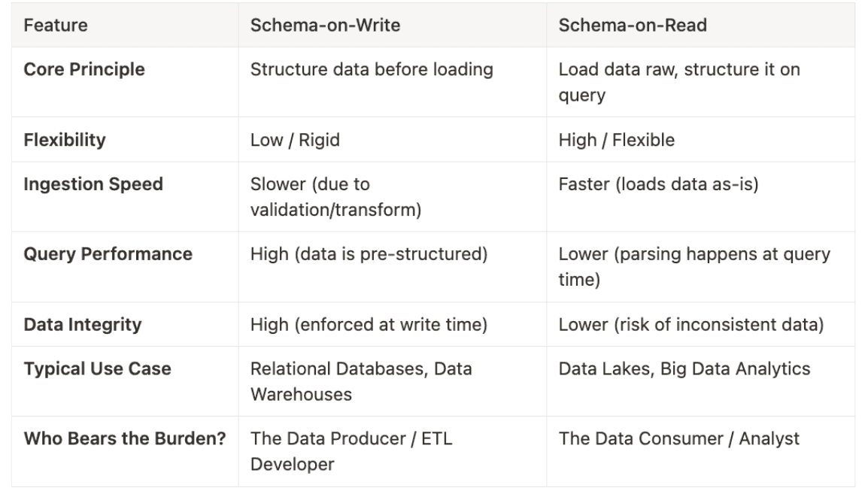The width and height of the screenshot is (868, 488).
Task: Select the 'High / Flexible' cell
Action: (x=616, y=140)
